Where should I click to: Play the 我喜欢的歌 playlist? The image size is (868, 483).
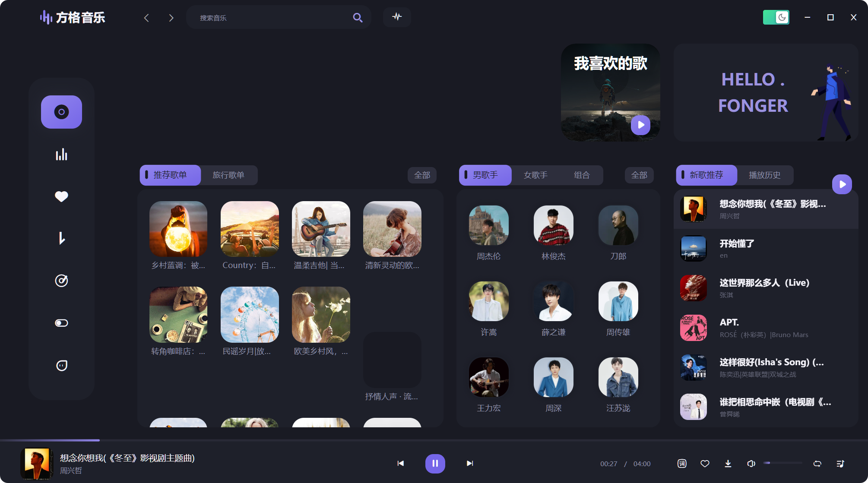(x=641, y=125)
